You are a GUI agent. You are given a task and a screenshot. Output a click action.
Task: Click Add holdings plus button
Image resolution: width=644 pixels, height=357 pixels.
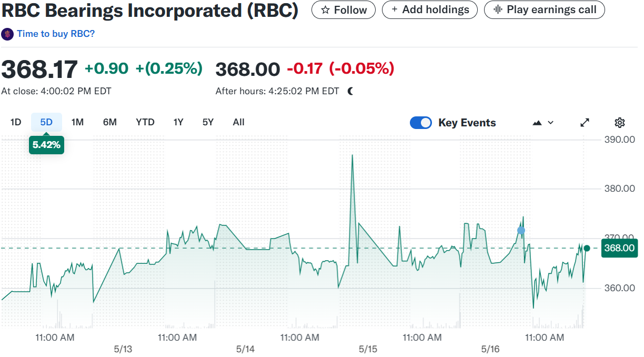[429, 10]
